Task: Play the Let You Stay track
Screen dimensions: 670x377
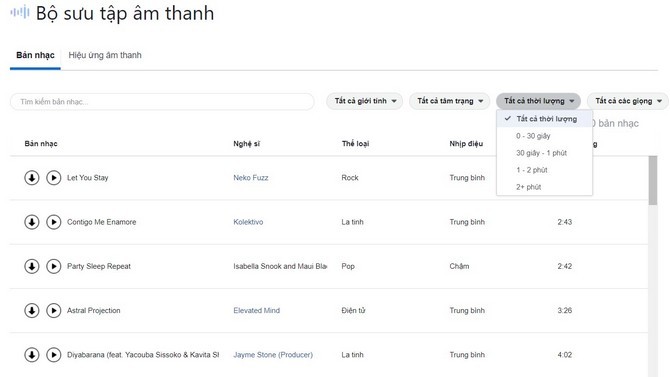Action: click(53, 177)
